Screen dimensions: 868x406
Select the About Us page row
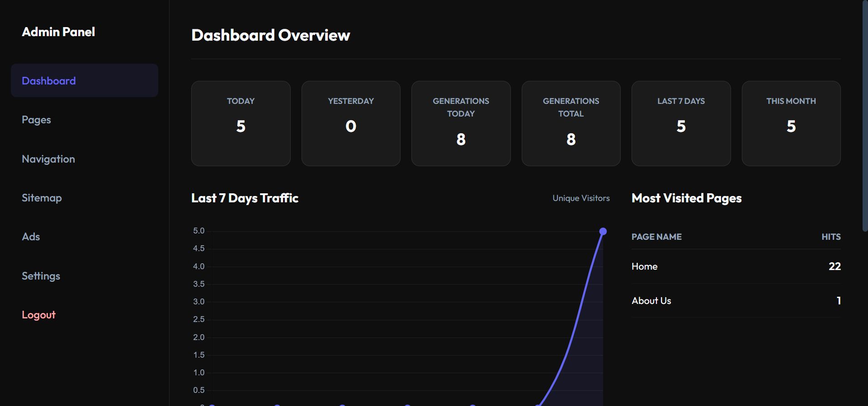pyautogui.click(x=736, y=301)
